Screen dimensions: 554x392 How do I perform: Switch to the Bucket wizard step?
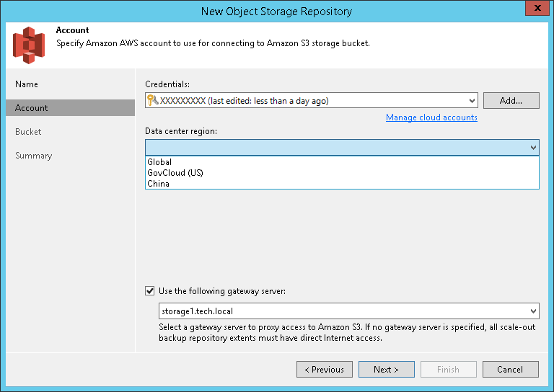click(x=28, y=132)
